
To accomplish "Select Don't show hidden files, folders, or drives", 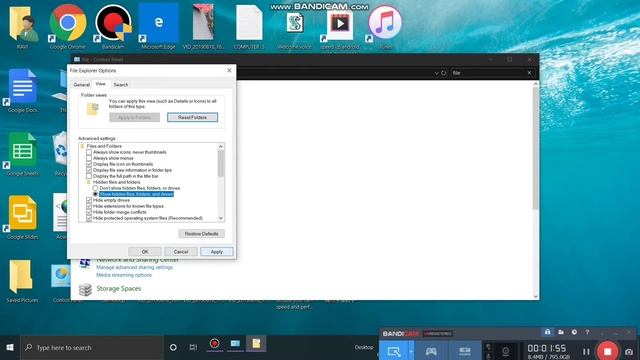I will [x=95, y=188].
